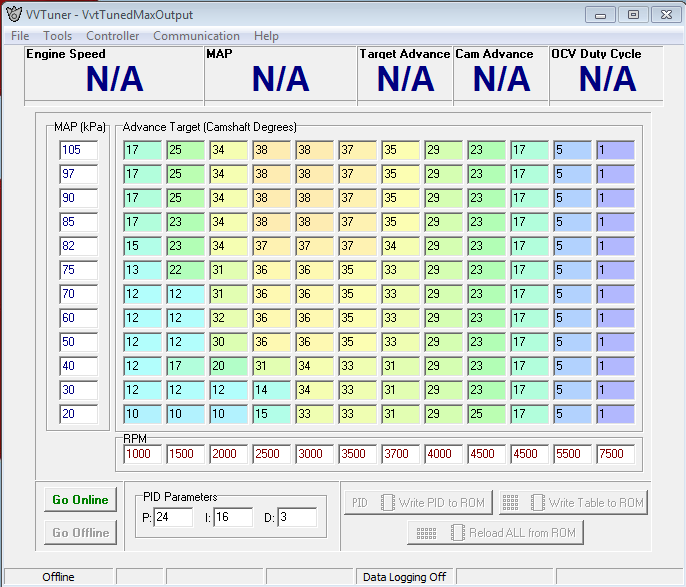This screenshot has height=587, width=686.
Task: Focus the PID D parameter field
Action: pyautogui.click(x=296, y=517)
